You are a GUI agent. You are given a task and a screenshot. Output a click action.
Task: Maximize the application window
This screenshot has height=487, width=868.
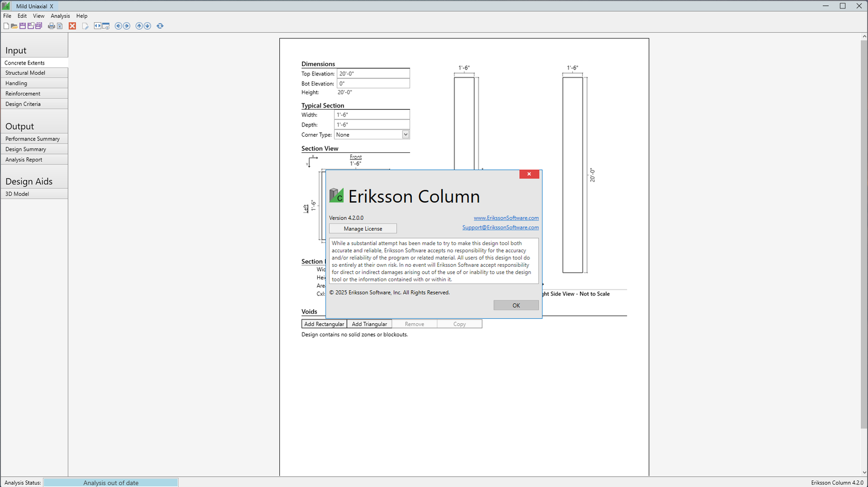(x=843, y=6)
